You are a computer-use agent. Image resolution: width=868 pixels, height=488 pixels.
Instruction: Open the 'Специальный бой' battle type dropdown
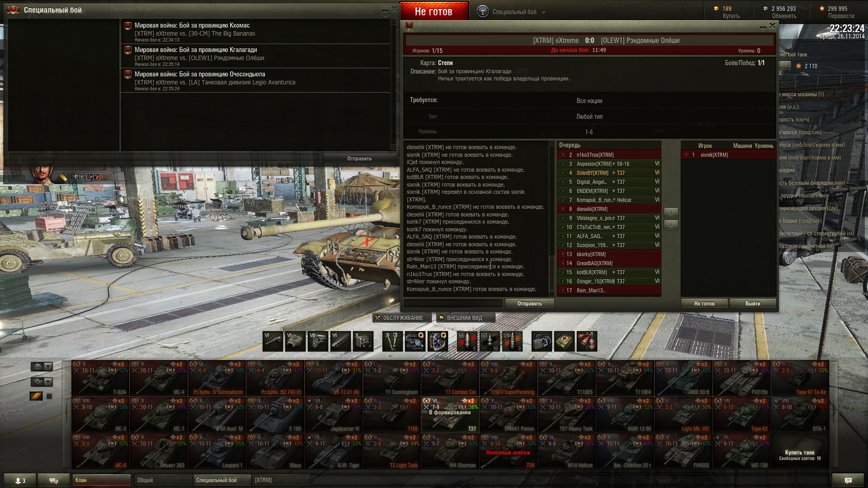tap(518, 12)
